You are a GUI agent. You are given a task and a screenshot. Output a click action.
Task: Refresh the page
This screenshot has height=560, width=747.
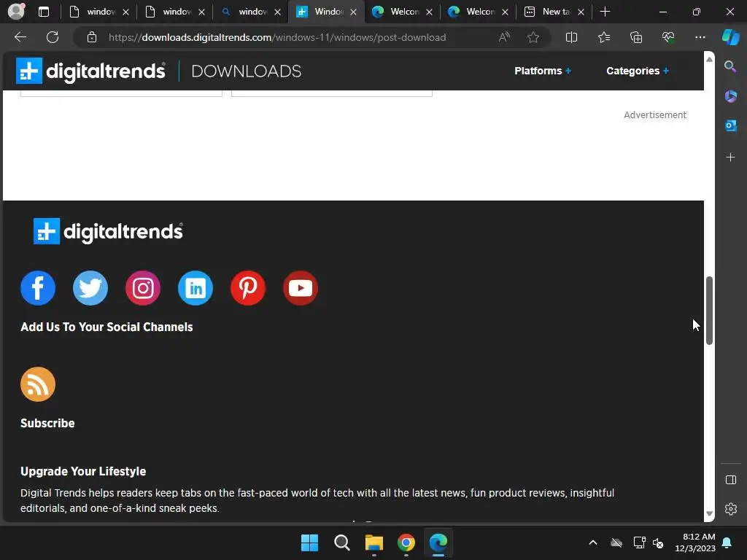pyautogui.click(x=53, y=37)
